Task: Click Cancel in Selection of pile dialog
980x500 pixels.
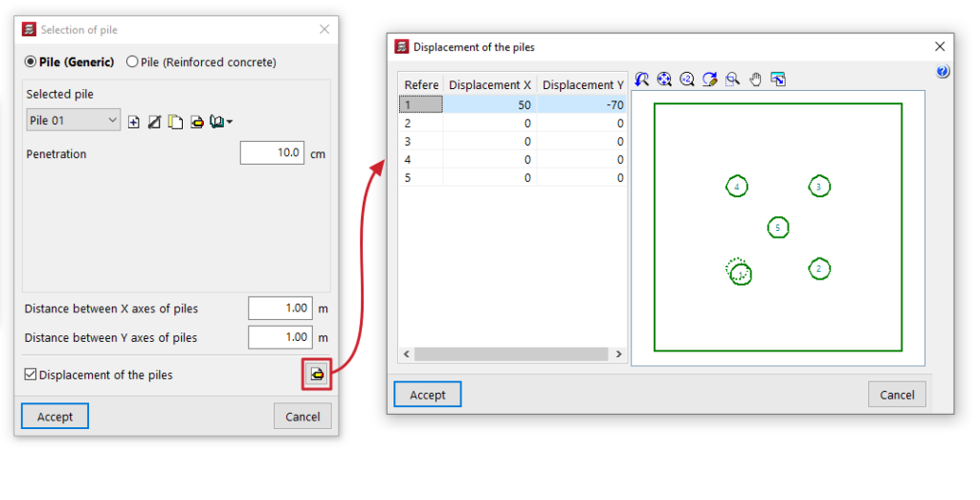Action: point(302,416)
